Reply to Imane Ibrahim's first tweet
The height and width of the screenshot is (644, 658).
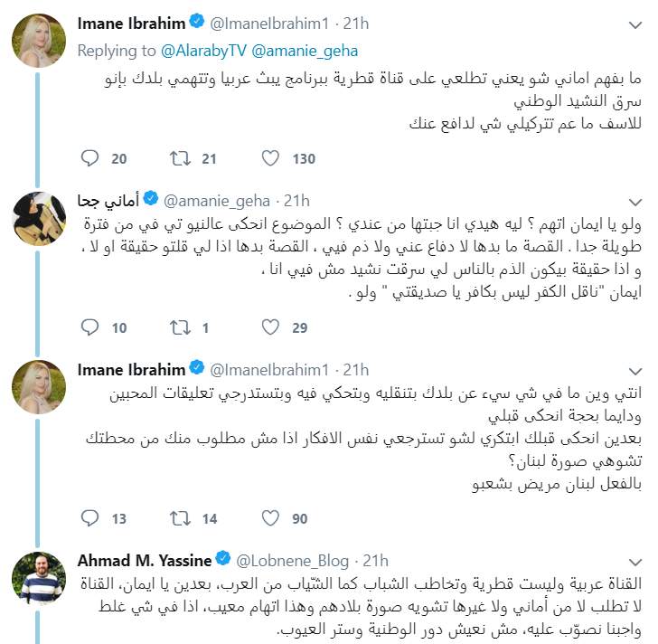pos(89,158)
